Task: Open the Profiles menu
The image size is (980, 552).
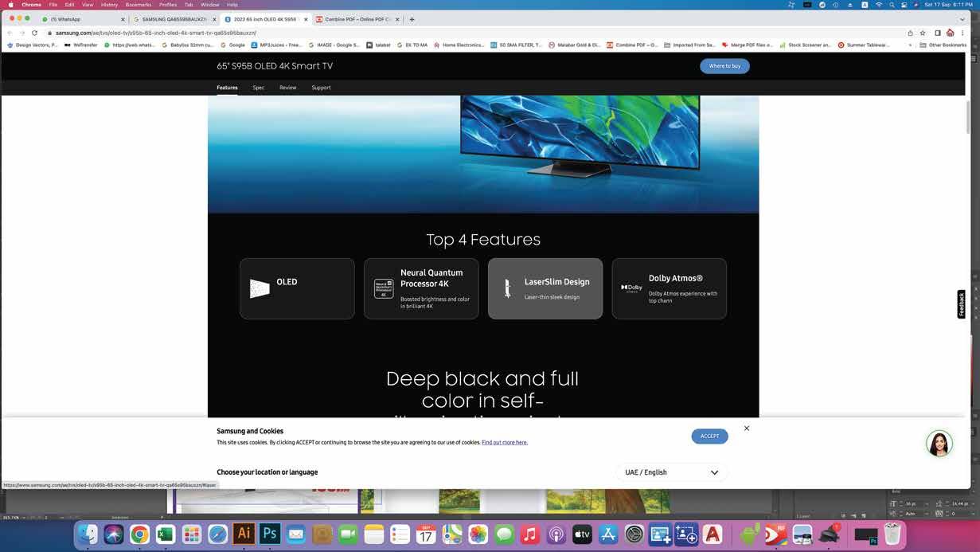Action: point(168,5)
